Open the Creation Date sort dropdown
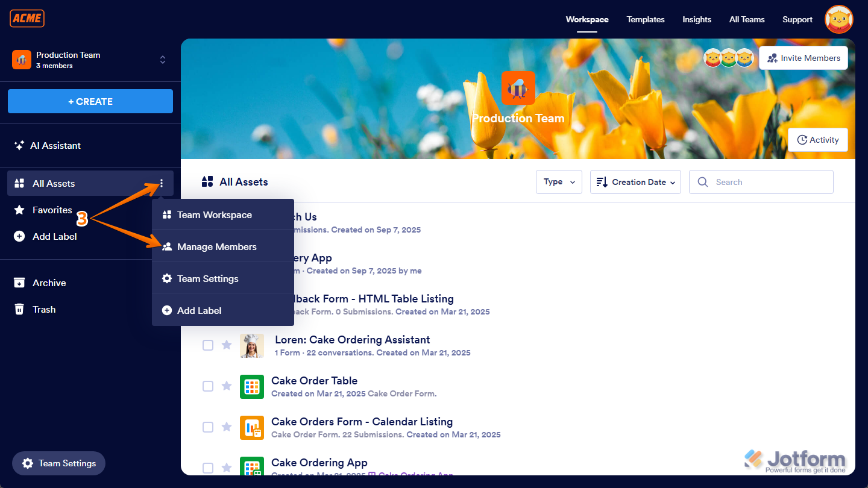 [635, 181]
